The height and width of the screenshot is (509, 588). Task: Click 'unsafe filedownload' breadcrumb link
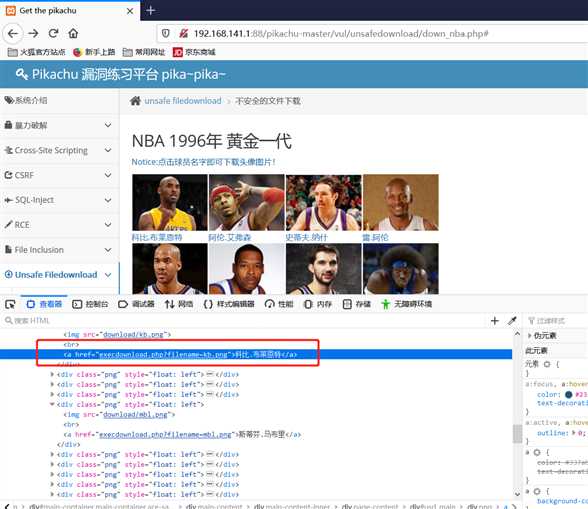pyautogui.click(x=183, y=101)
